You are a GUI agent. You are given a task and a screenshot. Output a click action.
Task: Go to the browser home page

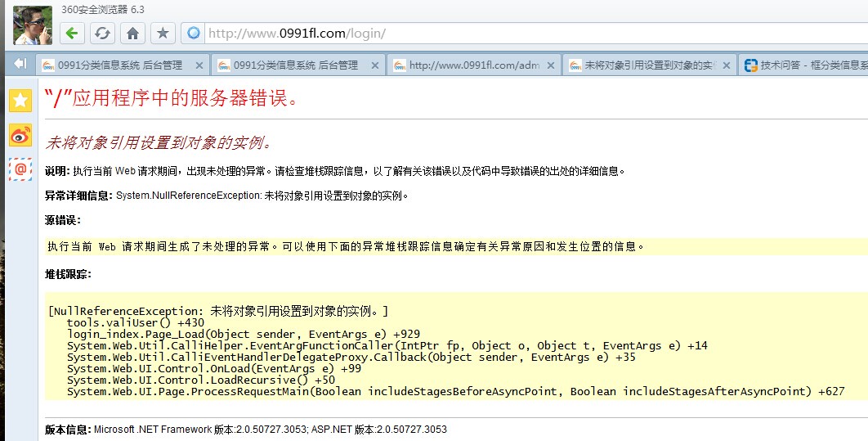click(132, 34)
